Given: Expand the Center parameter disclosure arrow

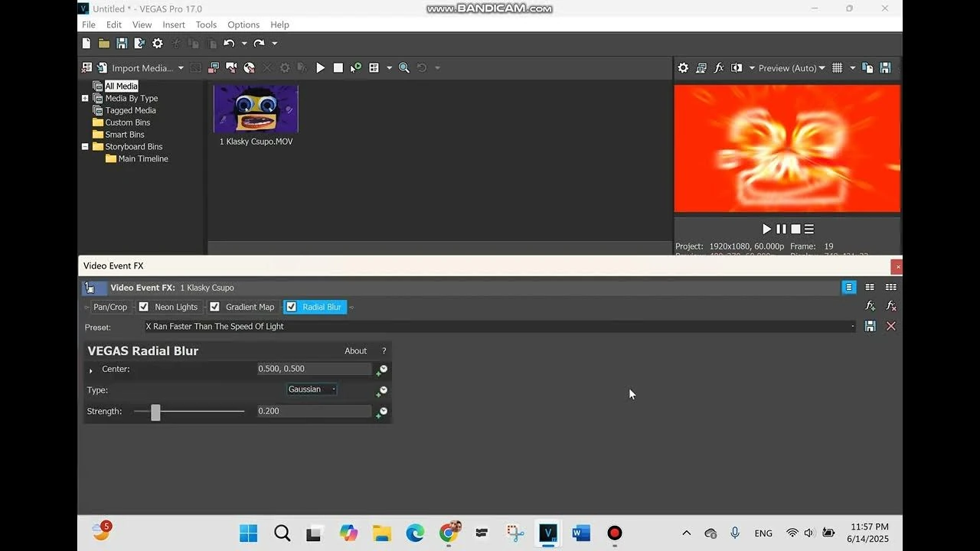Looking at the screenshot, I should pyautogui.click(x=90, y=370).
